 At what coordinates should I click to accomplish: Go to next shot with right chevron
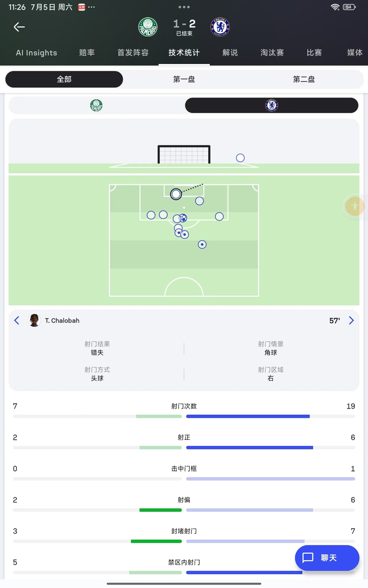click(x=351, y=320)
